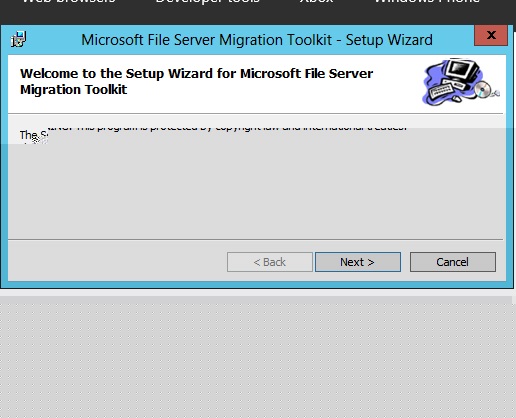Select the Xbox navigation link
This screenshot has width=516, height=418.
point(316,1)
